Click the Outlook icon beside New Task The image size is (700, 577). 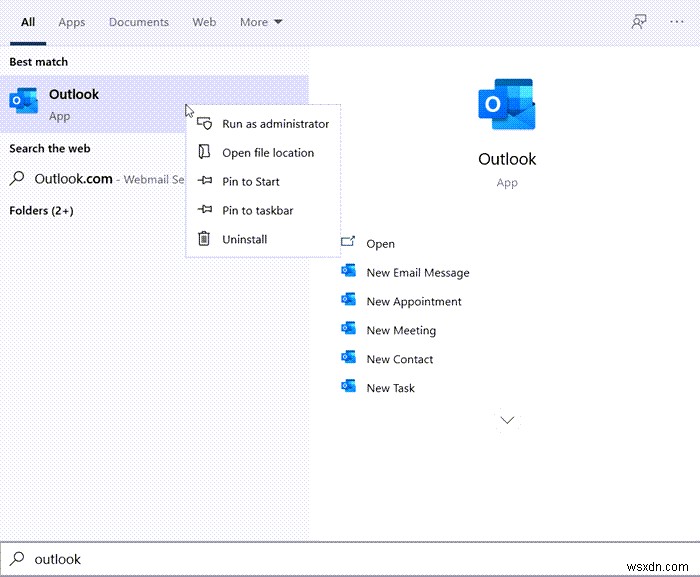(x=348, y=386)
